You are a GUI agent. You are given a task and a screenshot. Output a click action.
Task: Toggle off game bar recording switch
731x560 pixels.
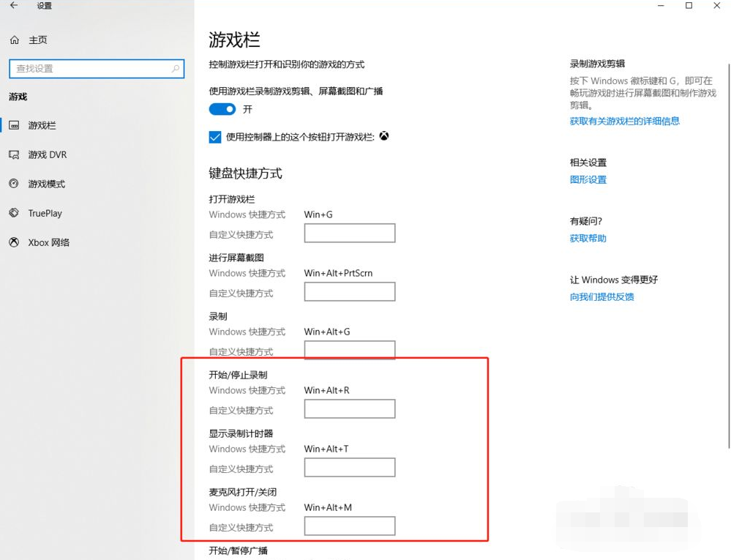[x=222, y=109]
